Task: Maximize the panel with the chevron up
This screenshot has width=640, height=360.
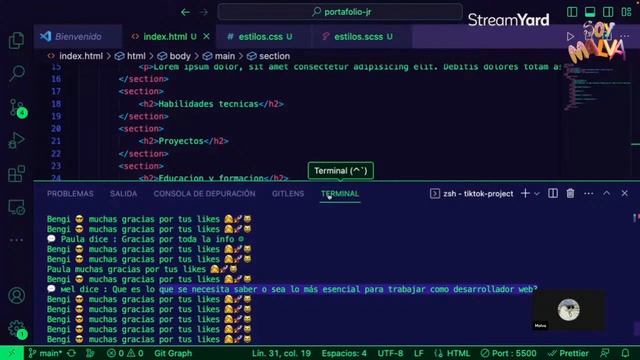Action: point(607,193)
